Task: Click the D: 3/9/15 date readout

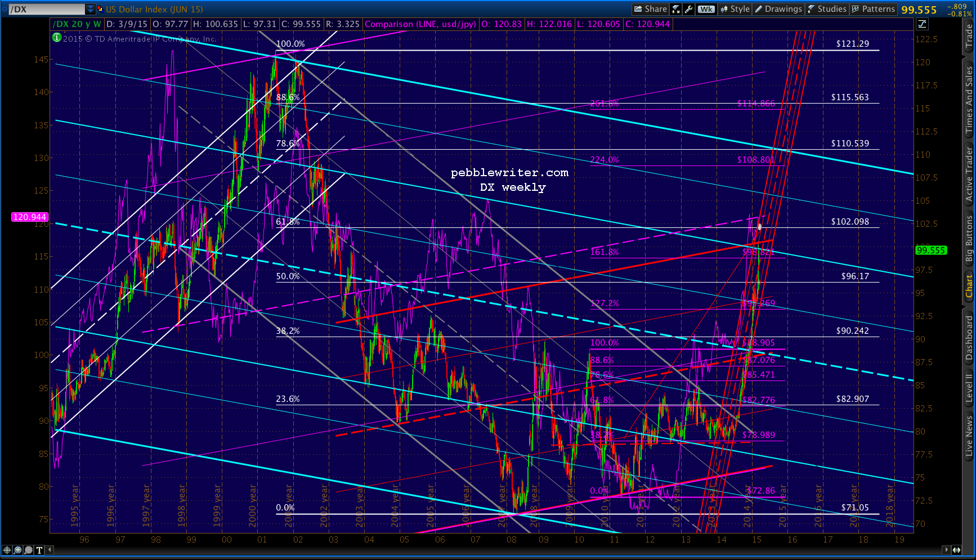Action: [x=127, y=24]
